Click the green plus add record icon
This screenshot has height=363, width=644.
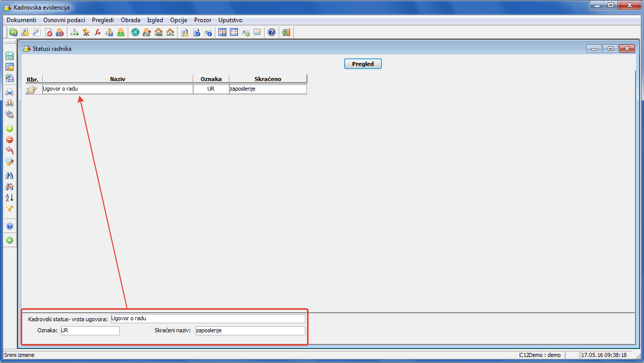coord(9,129)
